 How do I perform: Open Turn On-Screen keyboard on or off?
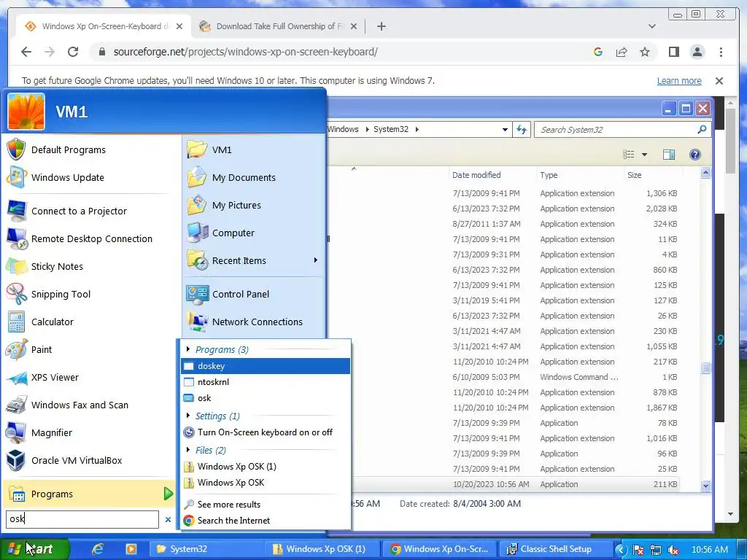[x=266, y=432]
